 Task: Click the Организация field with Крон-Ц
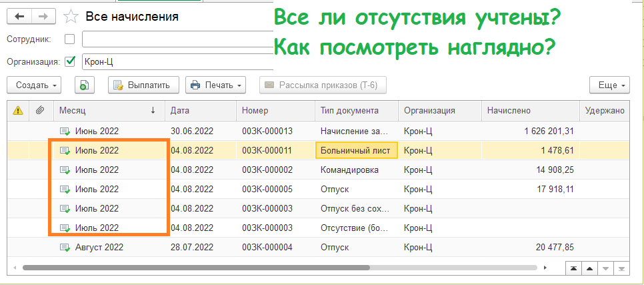coord(178,61)
